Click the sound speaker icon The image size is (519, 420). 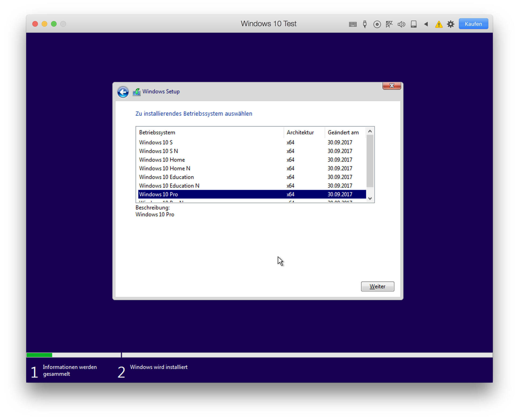tap(401, 24)
